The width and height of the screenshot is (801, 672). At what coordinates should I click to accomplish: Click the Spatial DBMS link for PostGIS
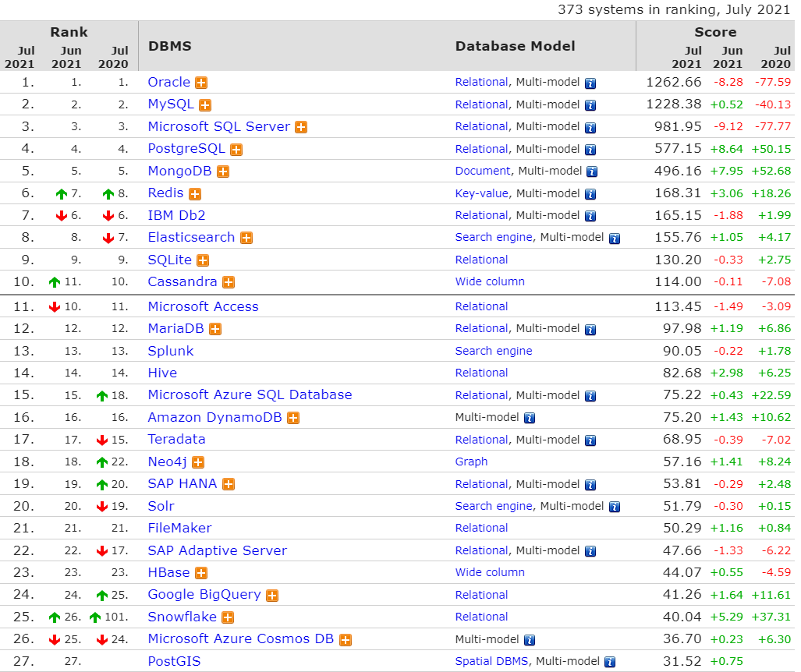tap(491, 661)
